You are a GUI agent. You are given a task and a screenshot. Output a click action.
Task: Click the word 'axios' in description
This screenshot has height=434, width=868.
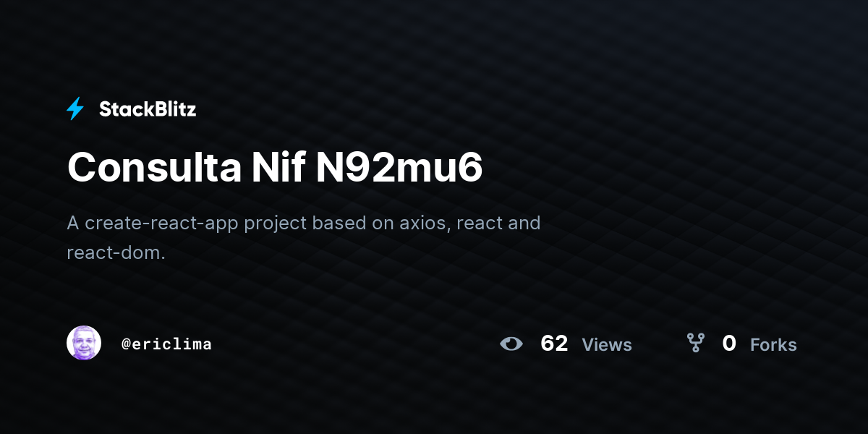[x=427, y=223]
